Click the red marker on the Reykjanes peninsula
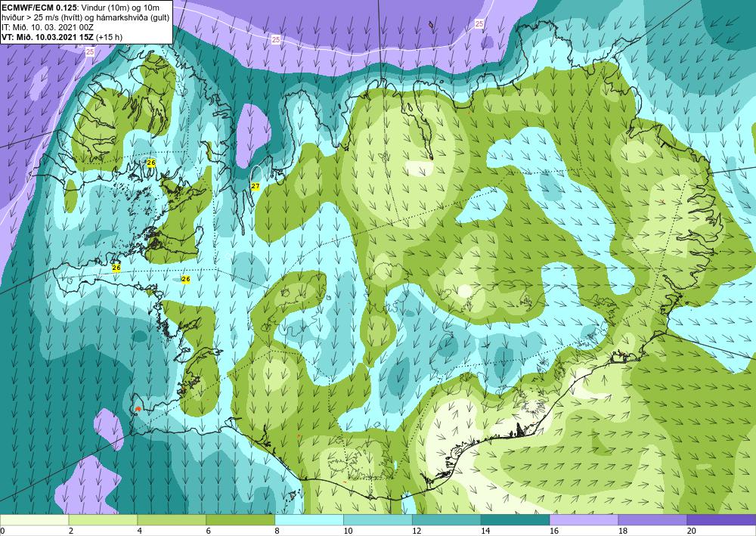Image resolution: width=756 pixels, height=536 pixels. (138, 409)
